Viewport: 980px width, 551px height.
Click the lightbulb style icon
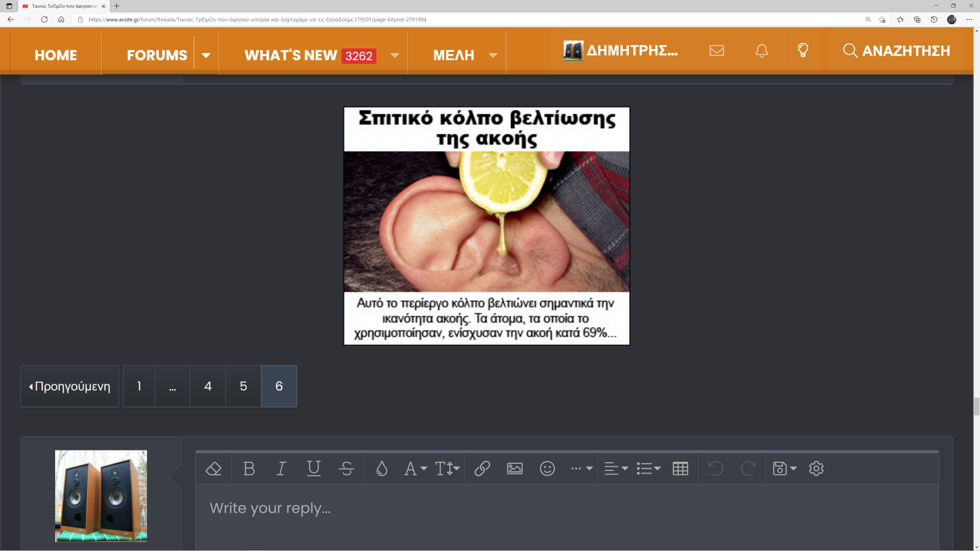(803, 51)
